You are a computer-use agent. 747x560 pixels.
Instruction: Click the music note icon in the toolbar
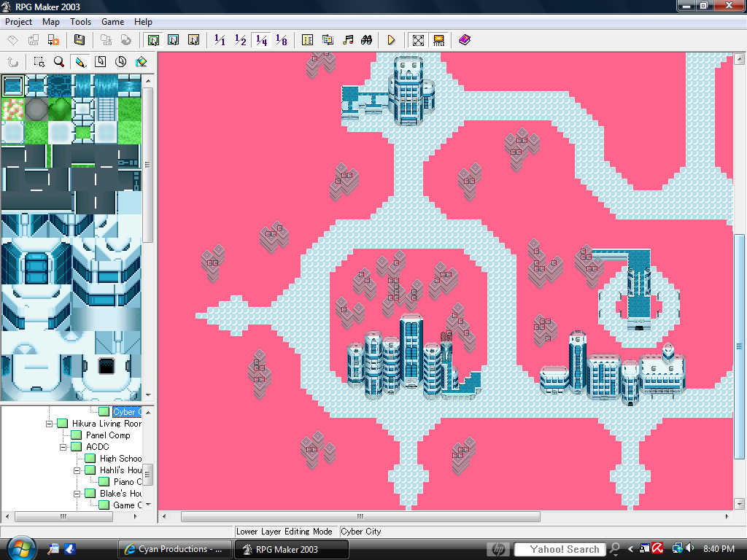click(349, 40)
